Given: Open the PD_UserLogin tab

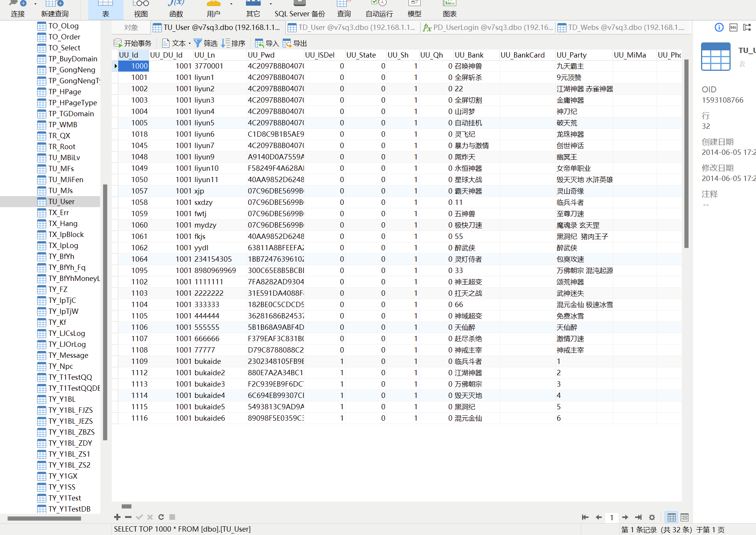Looking at the screenshot, I should pos(488,27).
